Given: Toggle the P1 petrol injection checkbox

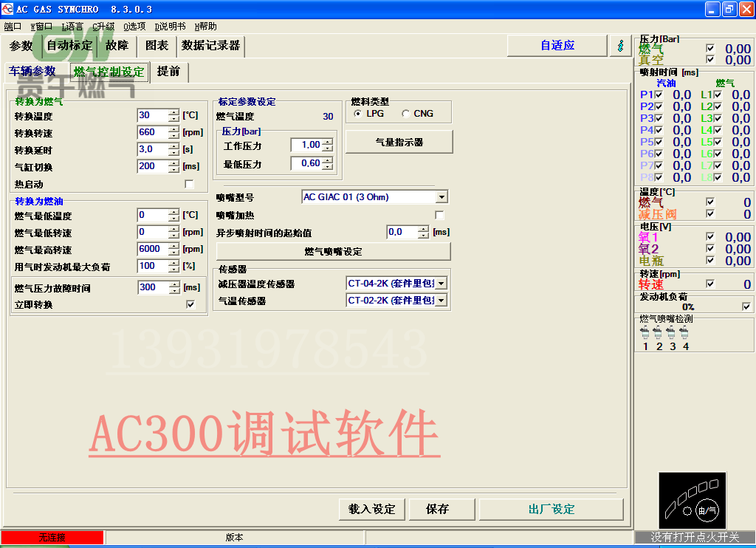Looking at the screenshot, I should (x=659, y=95).
